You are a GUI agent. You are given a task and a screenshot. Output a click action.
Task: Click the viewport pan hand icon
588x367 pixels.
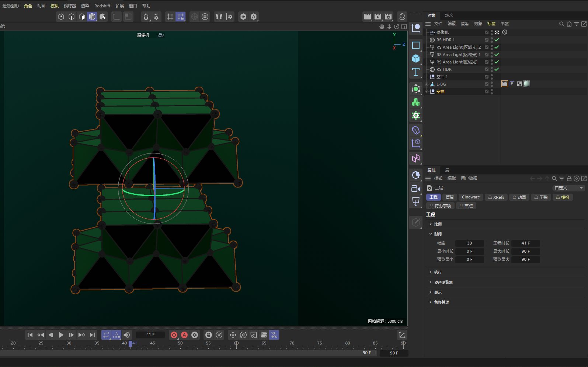[382, 26]
